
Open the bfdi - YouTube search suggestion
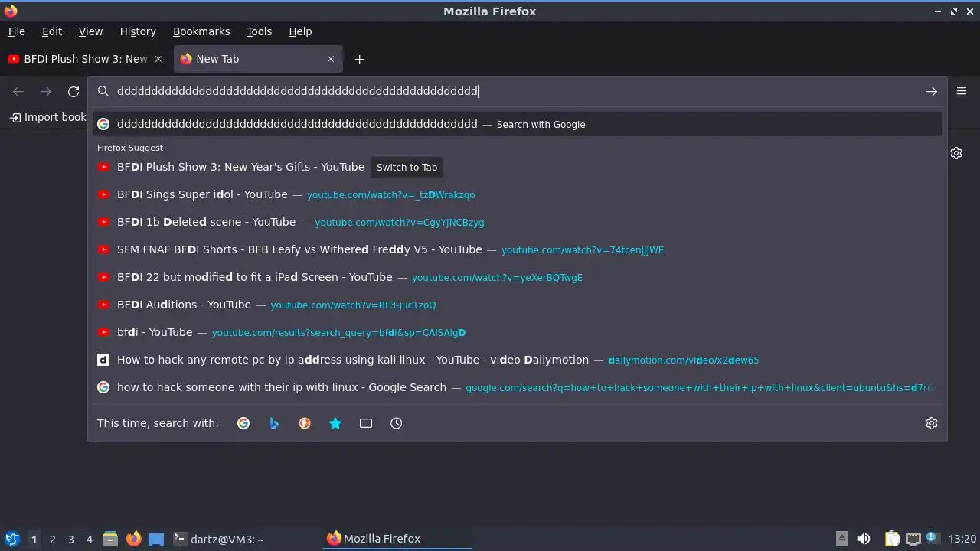518,332
